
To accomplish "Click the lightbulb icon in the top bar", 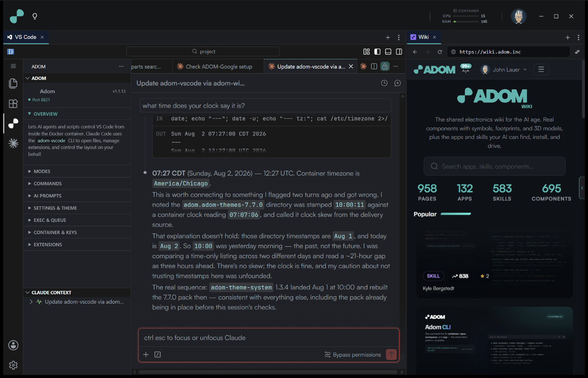I will click(x=35, y=16).
